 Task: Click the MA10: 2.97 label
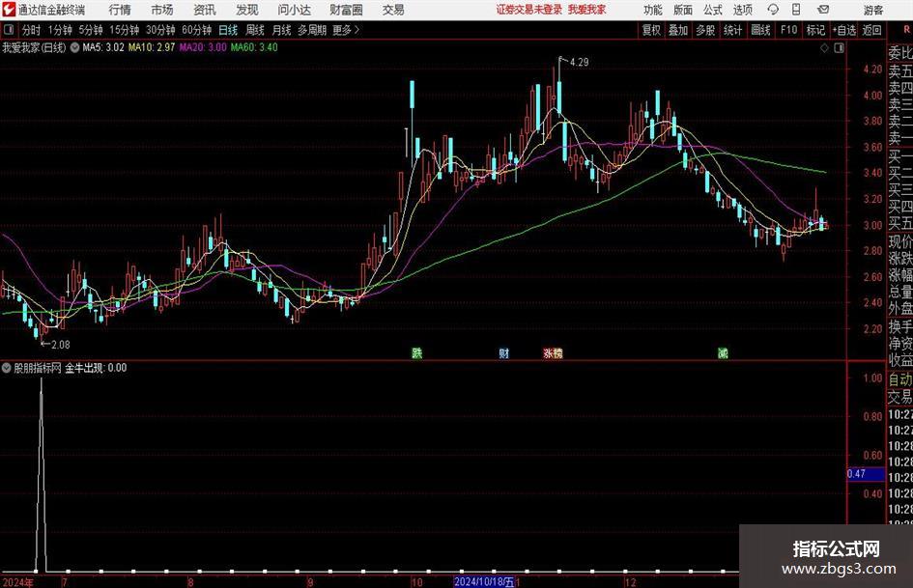pyautogui.click(x=152, y=47)
